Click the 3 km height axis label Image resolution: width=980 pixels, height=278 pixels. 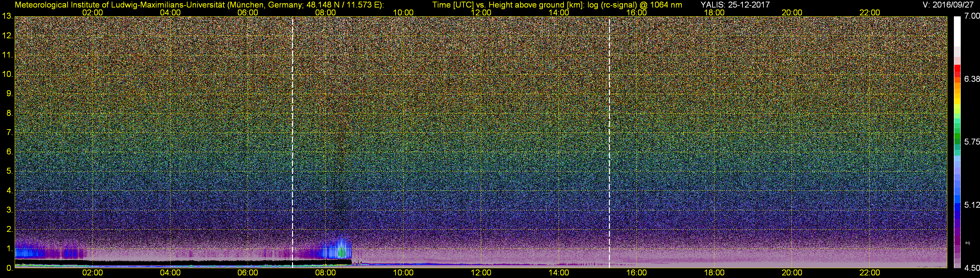(9, 210)
